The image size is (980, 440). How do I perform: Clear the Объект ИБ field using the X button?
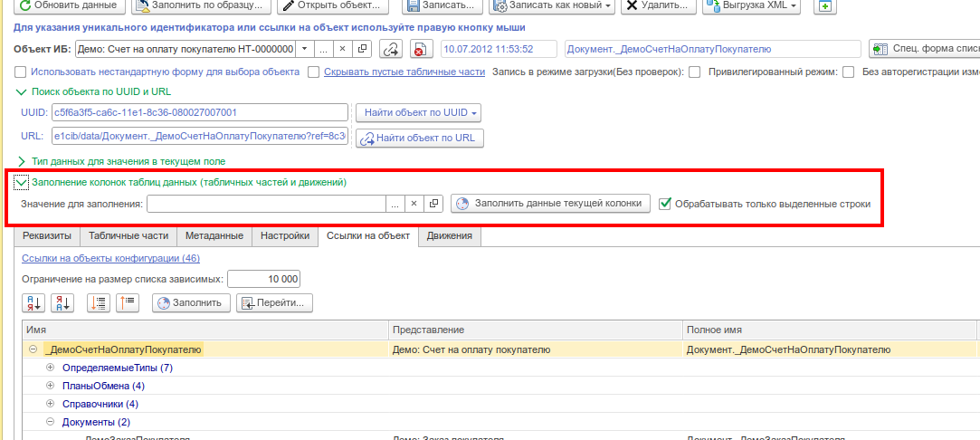click(x=342, y=50)
